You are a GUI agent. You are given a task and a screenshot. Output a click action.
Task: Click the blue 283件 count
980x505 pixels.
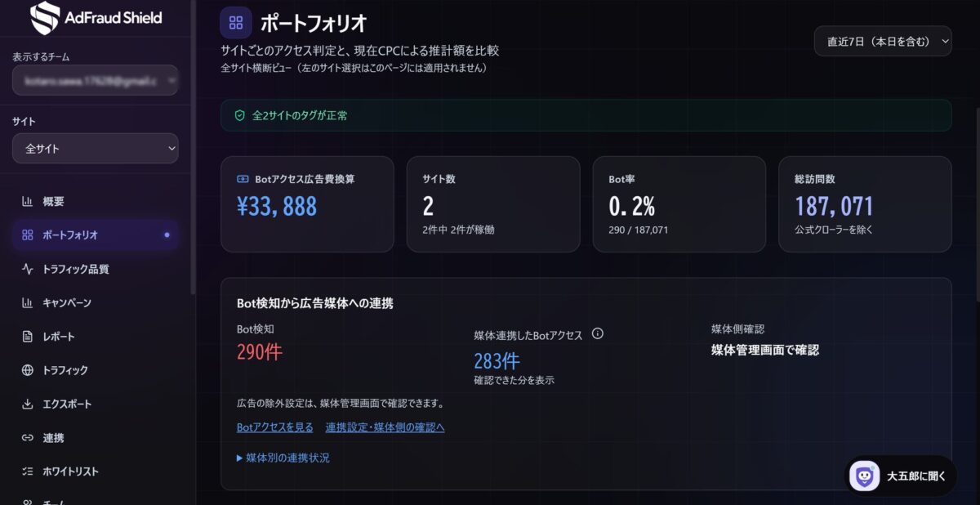[497, 361]
